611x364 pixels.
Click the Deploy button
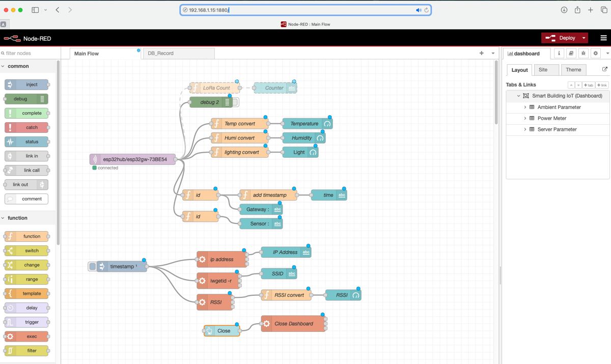561,38
